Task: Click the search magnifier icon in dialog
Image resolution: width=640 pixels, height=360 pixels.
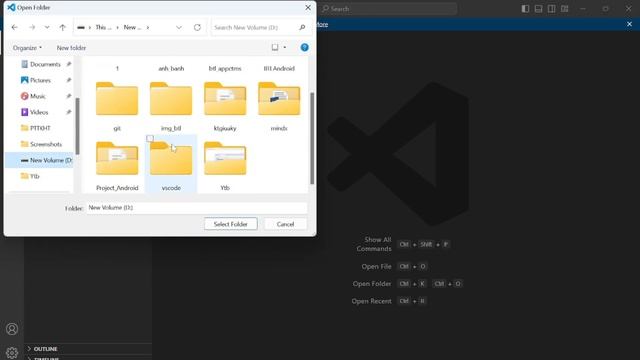Action: [x=302, y=27]
